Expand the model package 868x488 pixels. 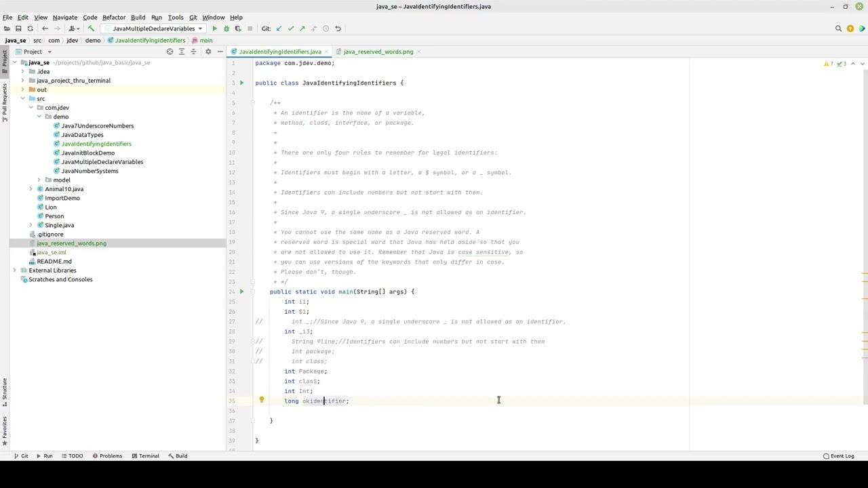click(39, 180)
